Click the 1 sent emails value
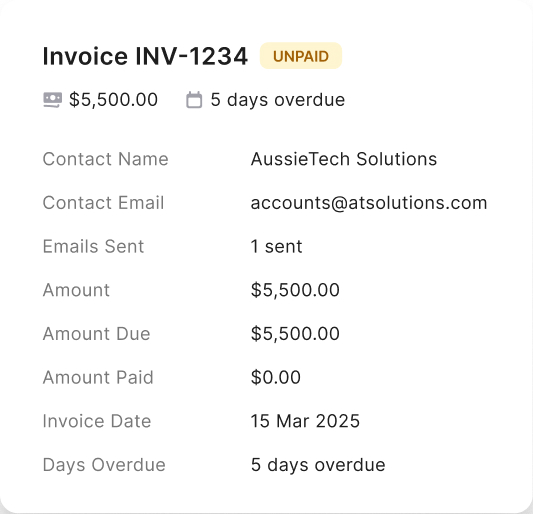The height and width of the screenshot is (514, 533). 276,246
